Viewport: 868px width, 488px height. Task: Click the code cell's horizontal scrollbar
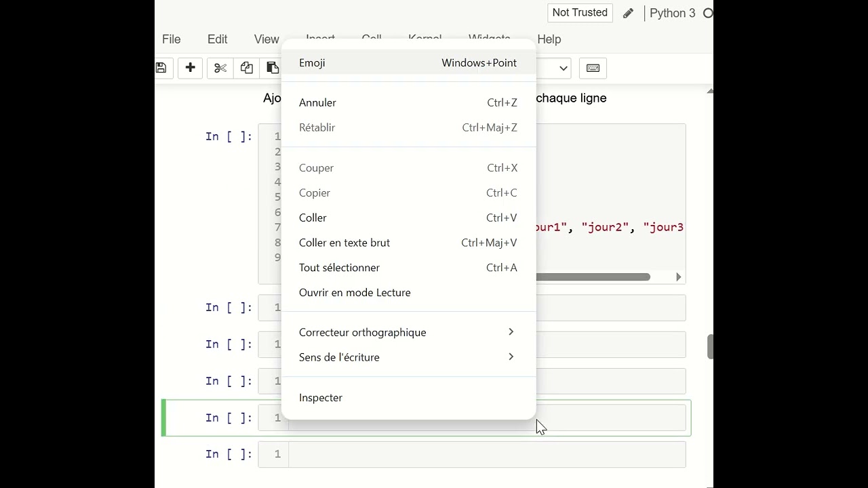click(x=593, y=277)
